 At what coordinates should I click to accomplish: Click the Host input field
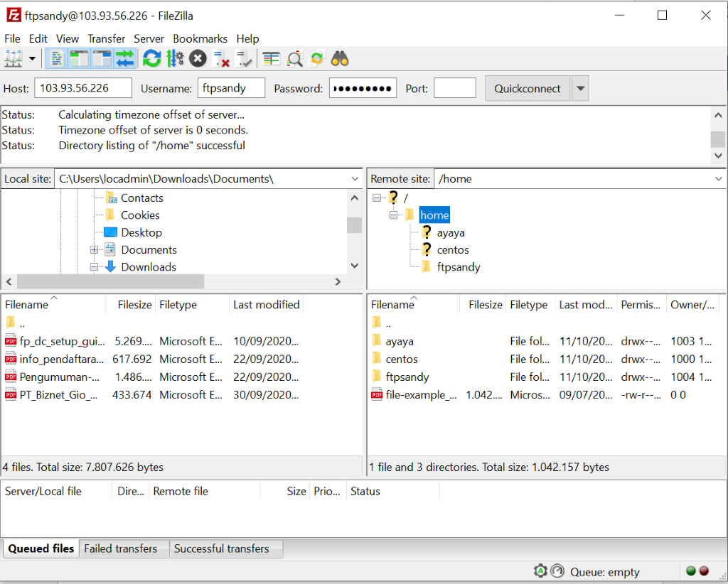pyautogui.click(x=83, y=88)
